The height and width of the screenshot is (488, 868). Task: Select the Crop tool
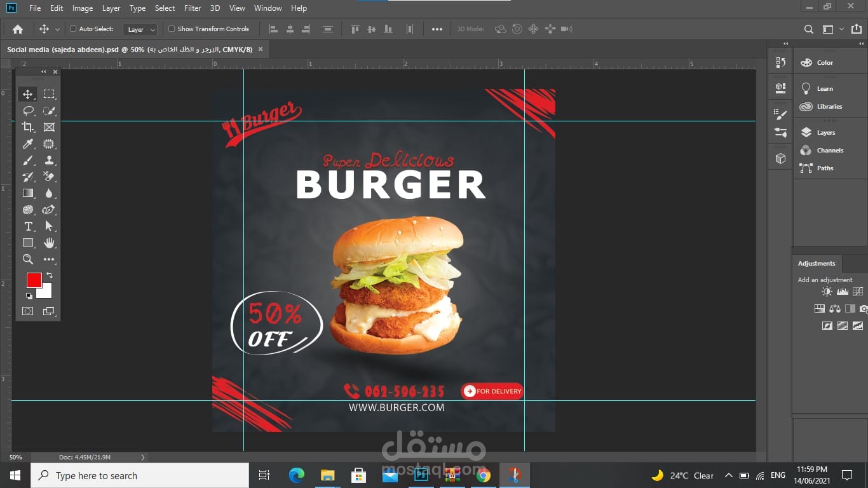pyautogui.click(x=28, y=127)
